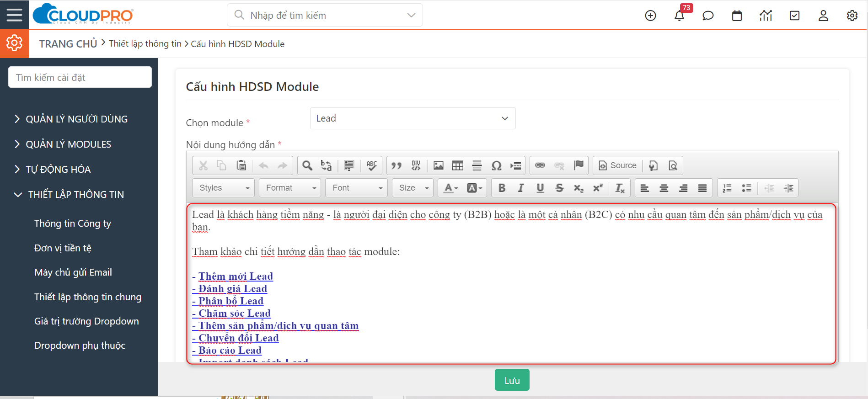Open the tasks checklist icon
The height and width of the screenshot is (399, 868).
(795, 16)
